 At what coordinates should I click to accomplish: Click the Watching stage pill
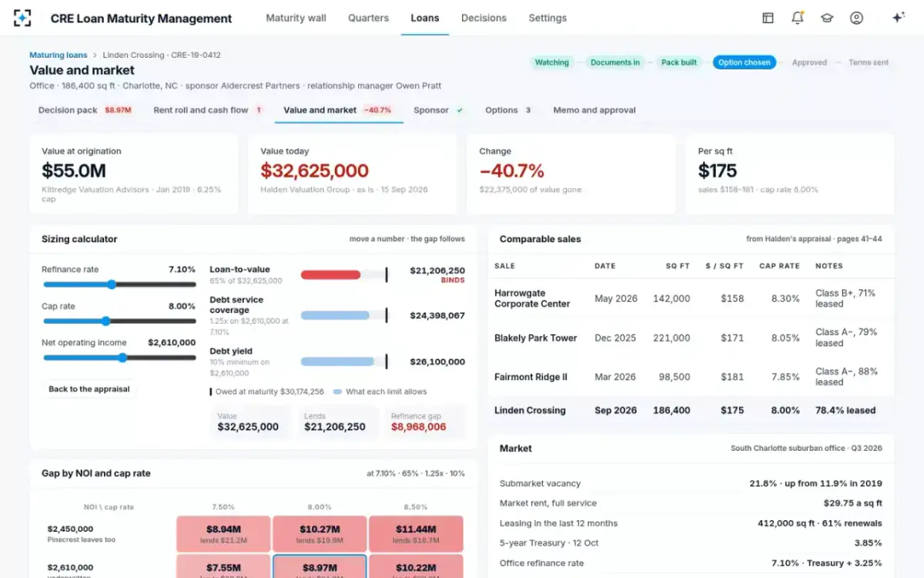551,62
